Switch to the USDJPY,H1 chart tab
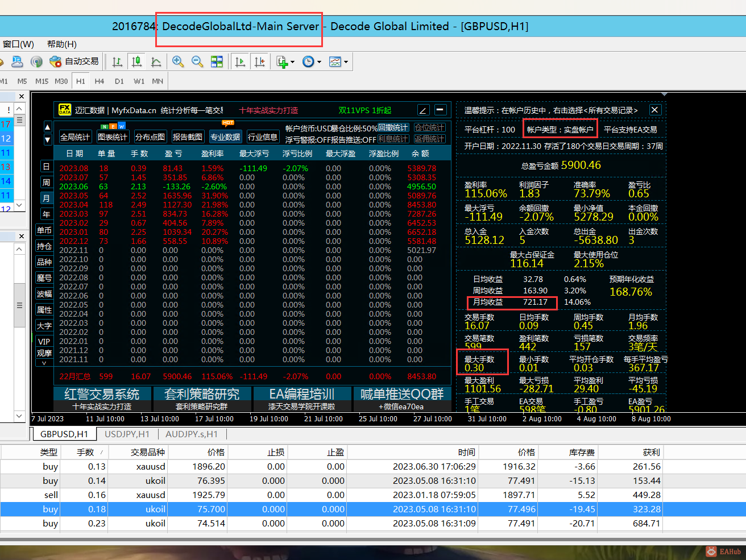Viewport: 746px width, 560px height. [127, 434]
